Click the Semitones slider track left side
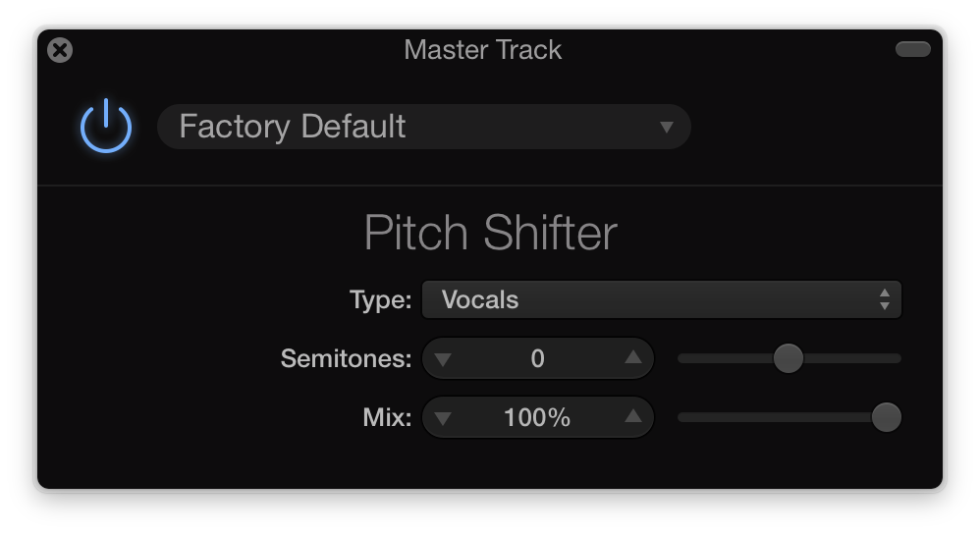 tap(726, 358)
